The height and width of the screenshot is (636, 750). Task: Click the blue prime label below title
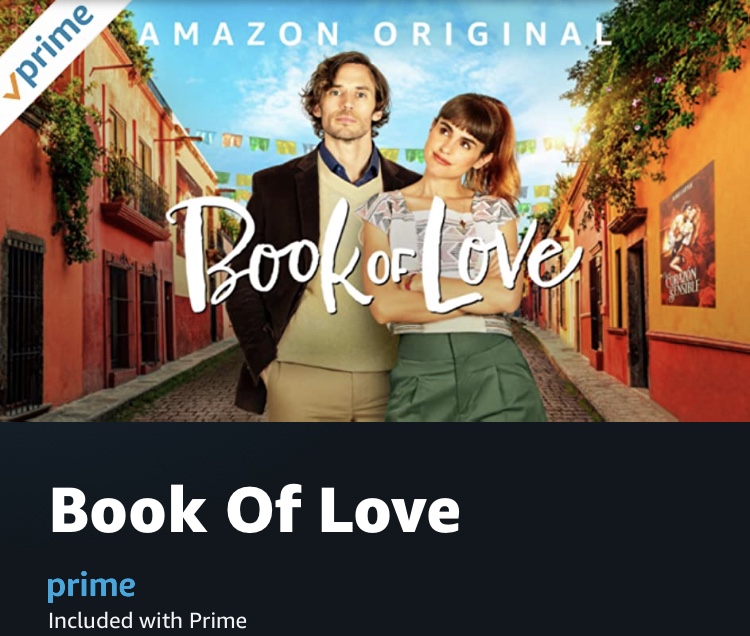click(x=91, y=586)
